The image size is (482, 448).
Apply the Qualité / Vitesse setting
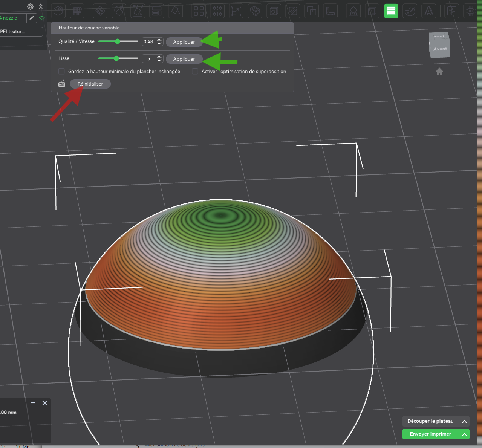point(184,42)
